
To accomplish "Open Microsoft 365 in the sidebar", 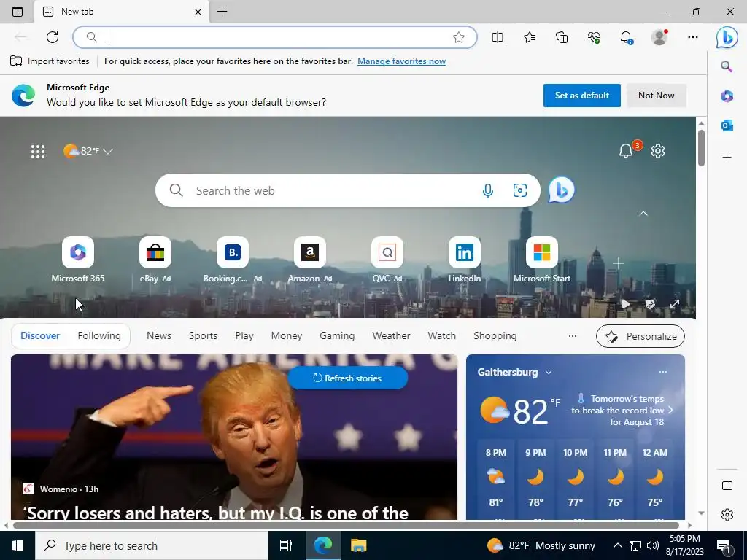I will [727, 96].
